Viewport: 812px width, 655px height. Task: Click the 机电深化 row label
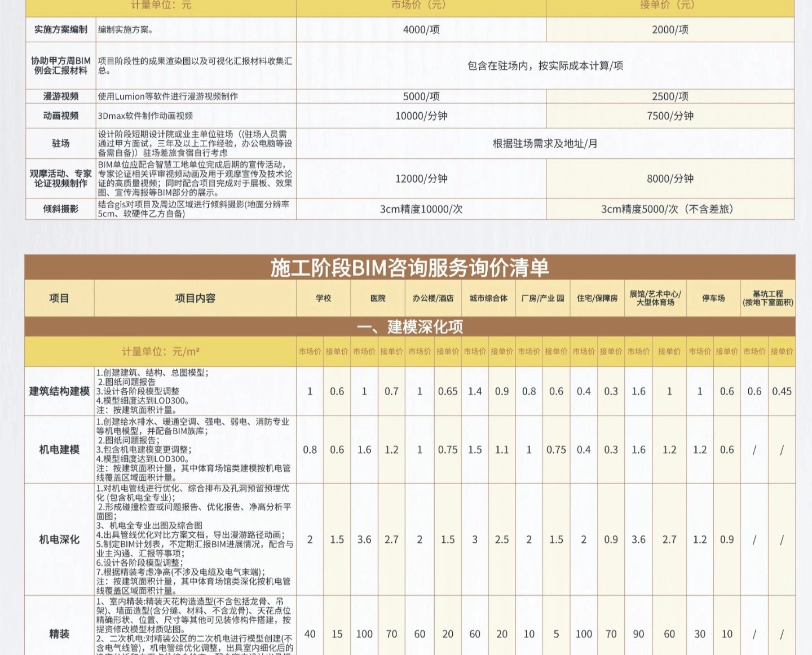(x=59, y=539)
